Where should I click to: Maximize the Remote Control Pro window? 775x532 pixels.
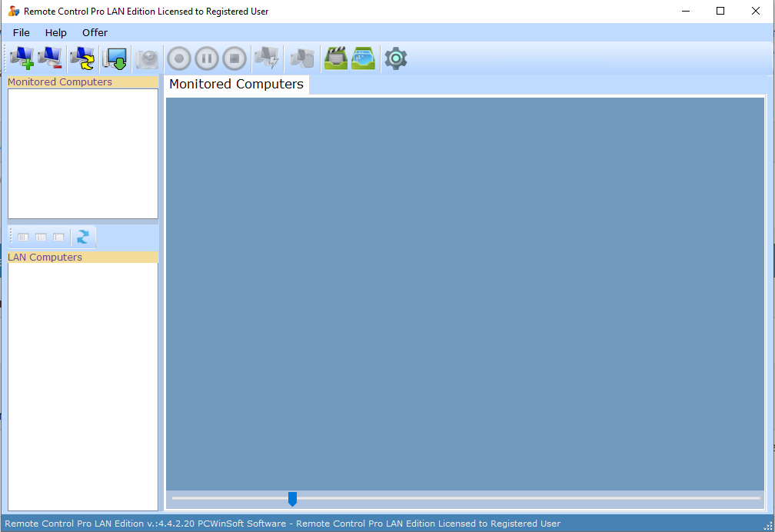tap(720, 11)
